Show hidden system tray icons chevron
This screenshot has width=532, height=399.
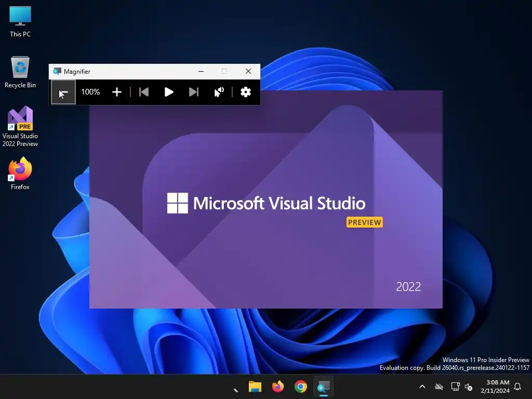[422, 387]
